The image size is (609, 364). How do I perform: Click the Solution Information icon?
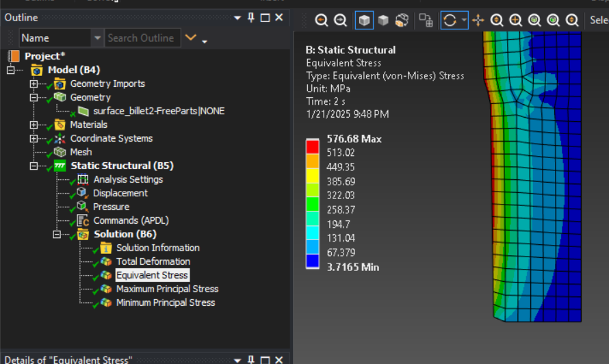[105, 248]
